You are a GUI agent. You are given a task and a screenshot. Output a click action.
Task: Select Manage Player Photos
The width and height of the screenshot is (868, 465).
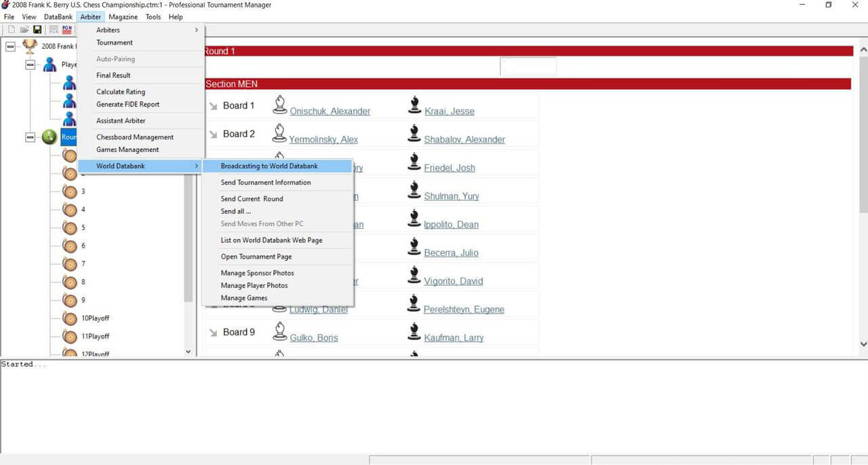point(278,286)
